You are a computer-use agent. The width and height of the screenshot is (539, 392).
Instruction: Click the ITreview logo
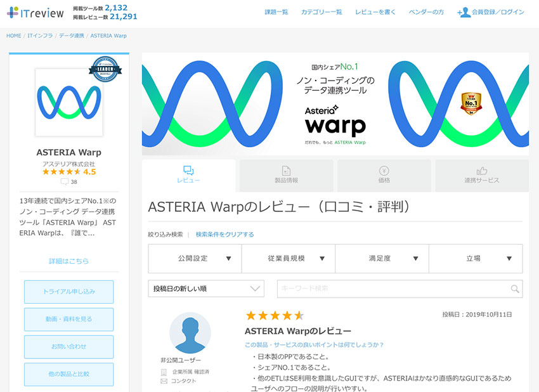click(35, 13)
